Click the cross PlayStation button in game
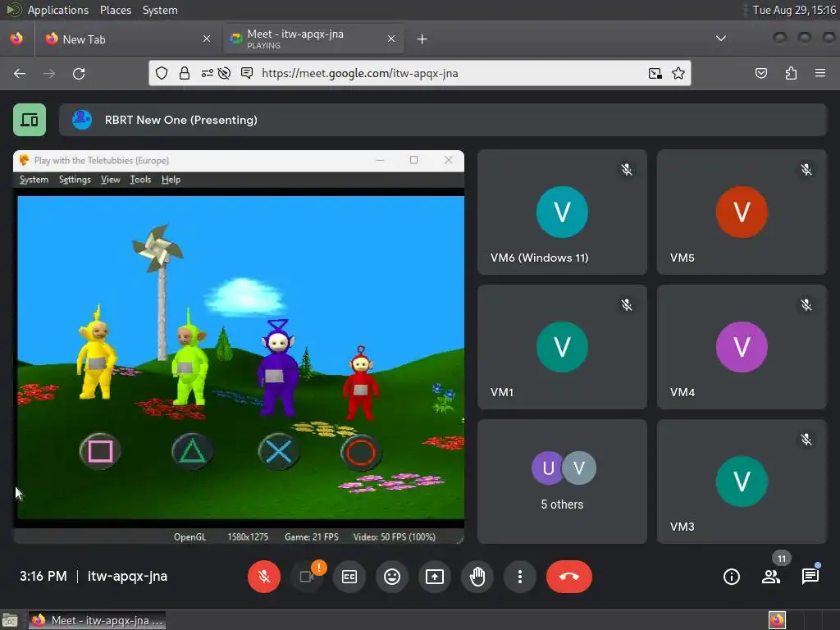 (x=279, y=451)
